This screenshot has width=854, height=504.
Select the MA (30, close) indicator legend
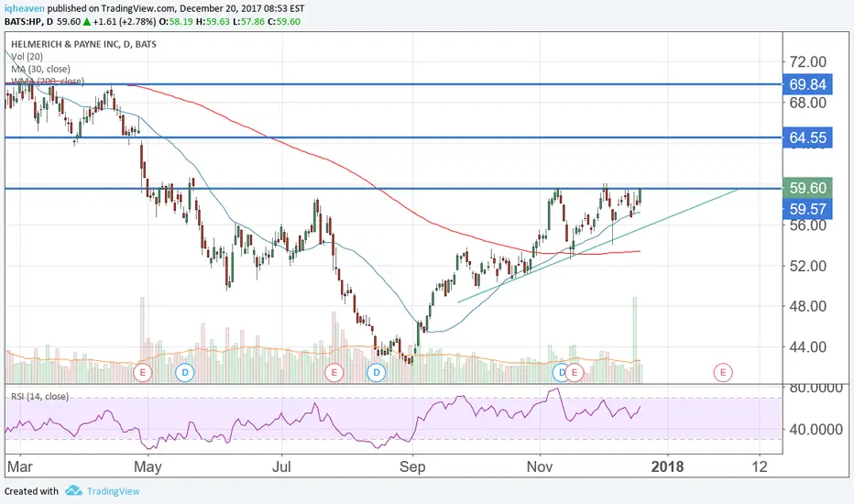coord(41,70)
